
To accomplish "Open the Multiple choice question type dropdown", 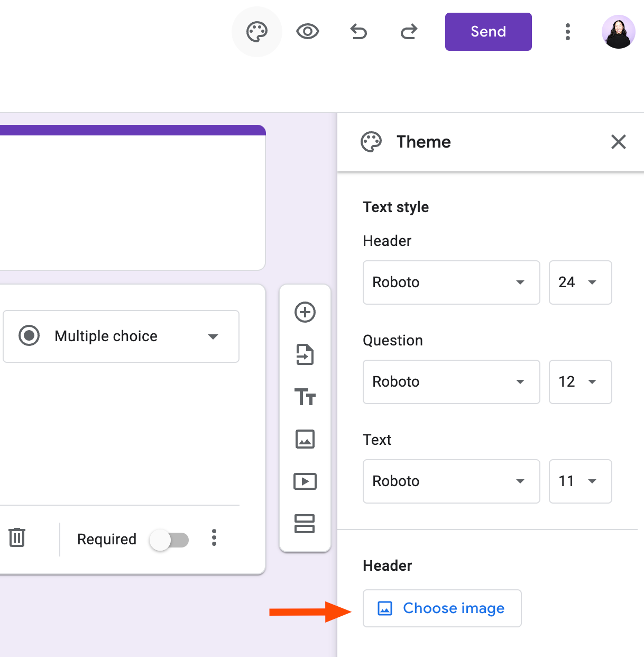I will 121,336.
